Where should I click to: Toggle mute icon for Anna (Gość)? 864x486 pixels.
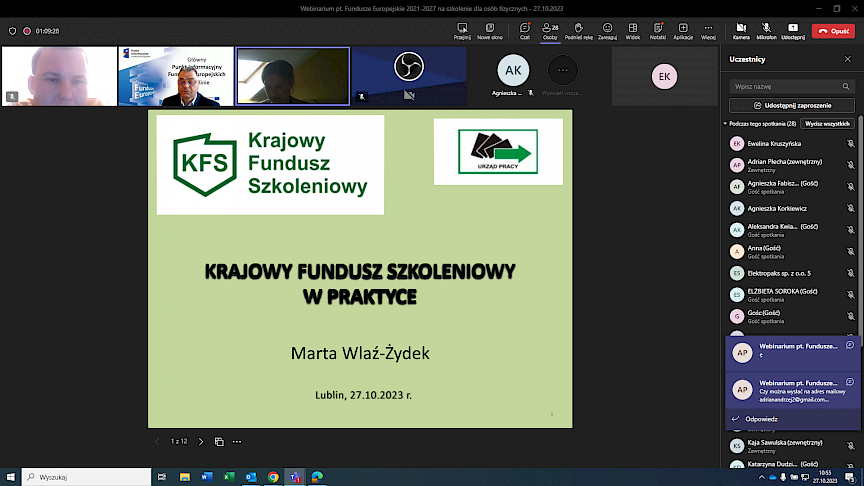point(850,252)
